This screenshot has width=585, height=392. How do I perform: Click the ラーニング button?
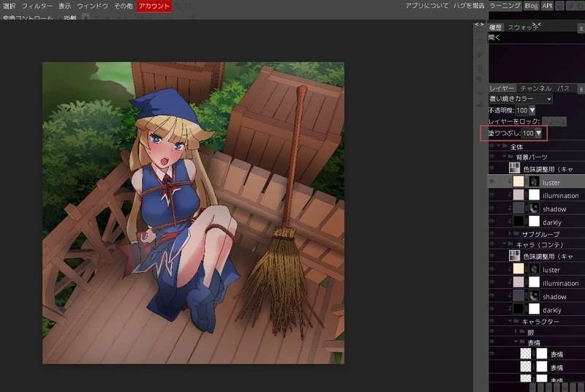click(x=505, y=6)
